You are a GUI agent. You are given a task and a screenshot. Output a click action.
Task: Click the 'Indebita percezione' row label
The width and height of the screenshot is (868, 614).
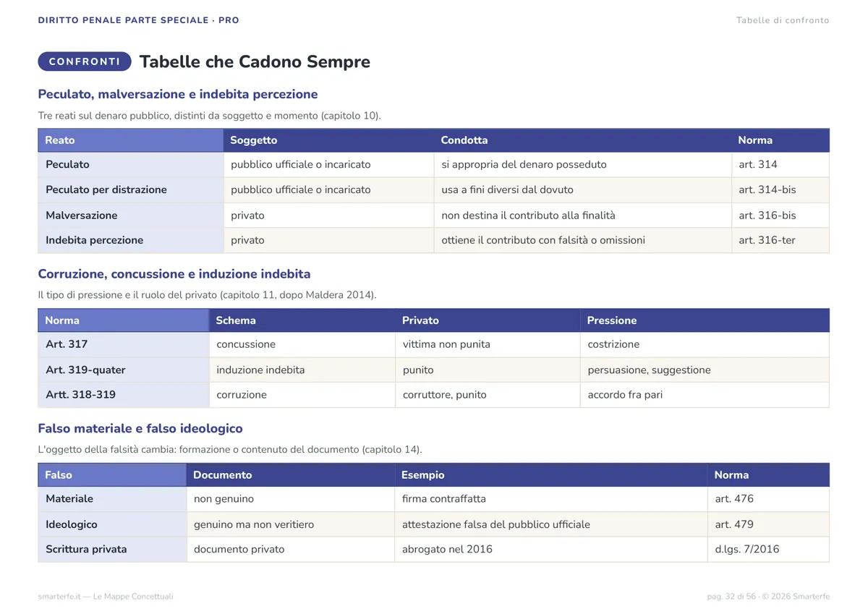(131, 240)
